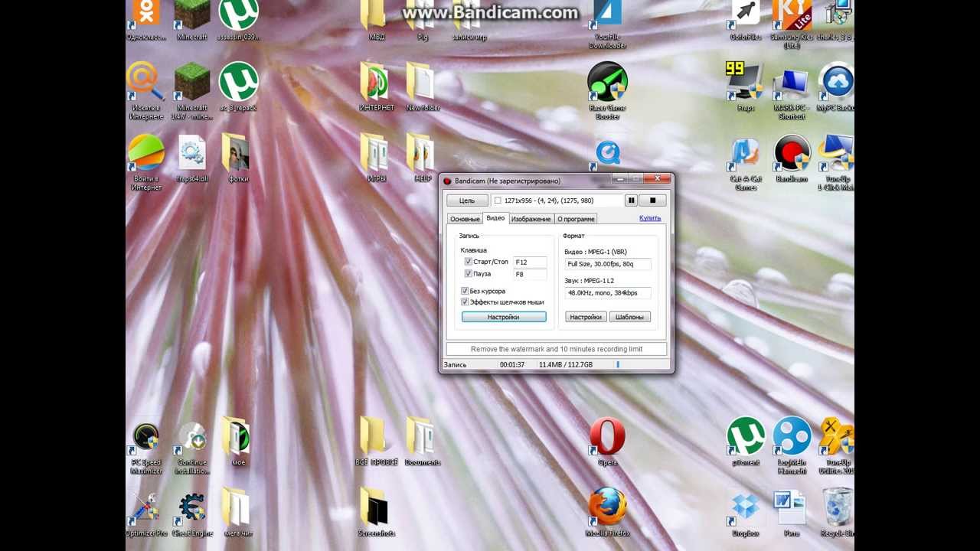980x551 pixels.
Task: Select the Видео tab
Action: [x=495, y=218]
